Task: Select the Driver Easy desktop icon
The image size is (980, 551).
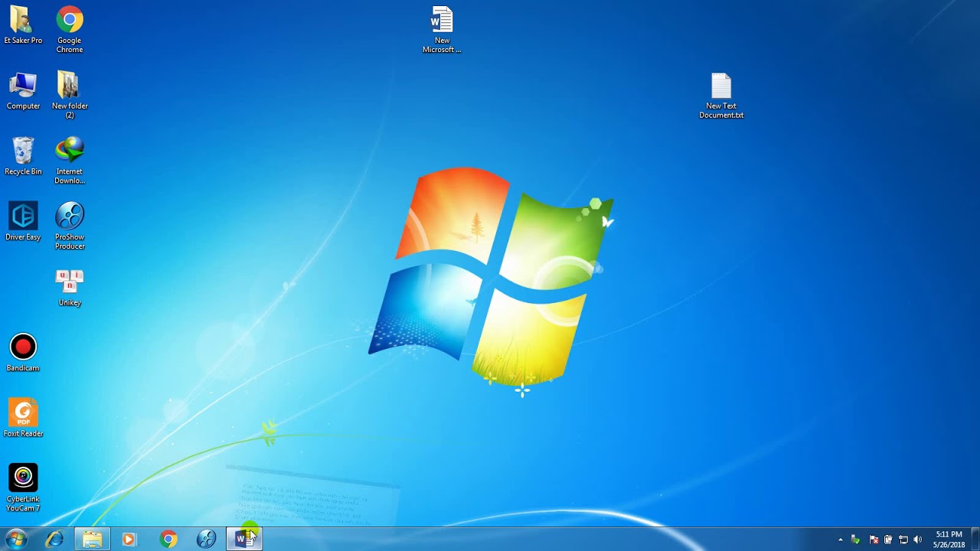Action: click(23, 222)
